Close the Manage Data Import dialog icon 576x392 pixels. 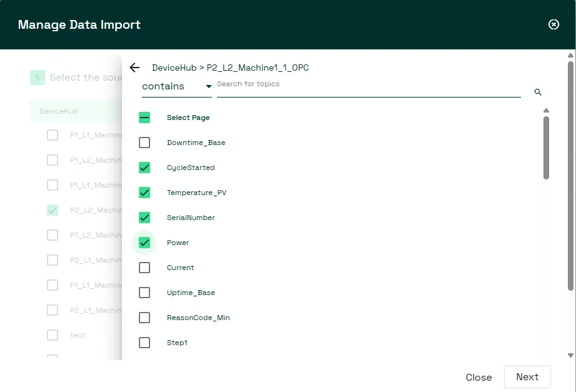[x=553, y=24]
